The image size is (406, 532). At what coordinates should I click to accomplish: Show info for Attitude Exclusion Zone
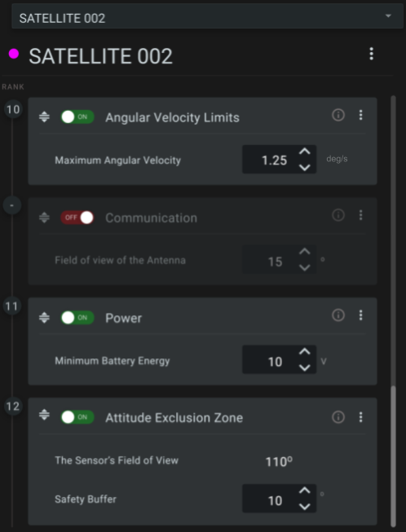point(338,417)
